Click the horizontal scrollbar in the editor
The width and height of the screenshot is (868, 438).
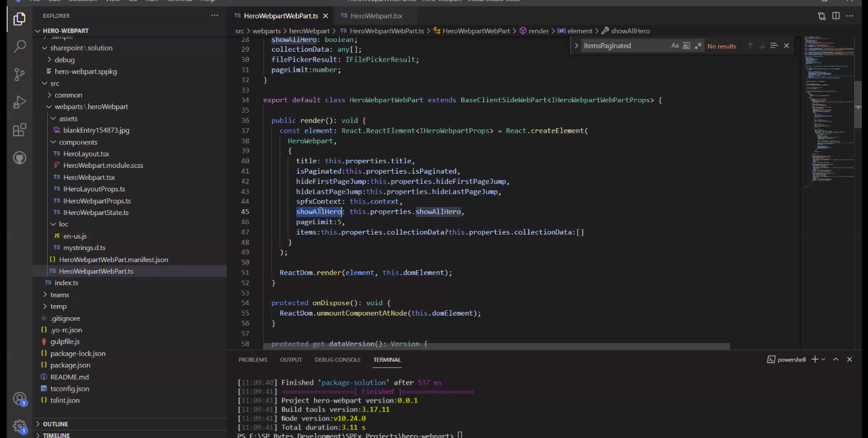495,347
